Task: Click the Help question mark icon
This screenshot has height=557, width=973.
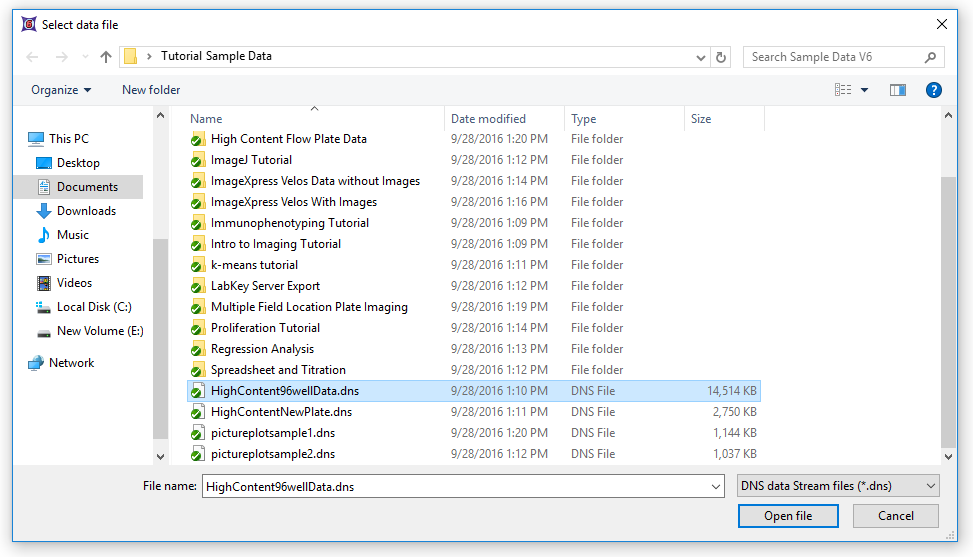Action: [x=933, y=90]
